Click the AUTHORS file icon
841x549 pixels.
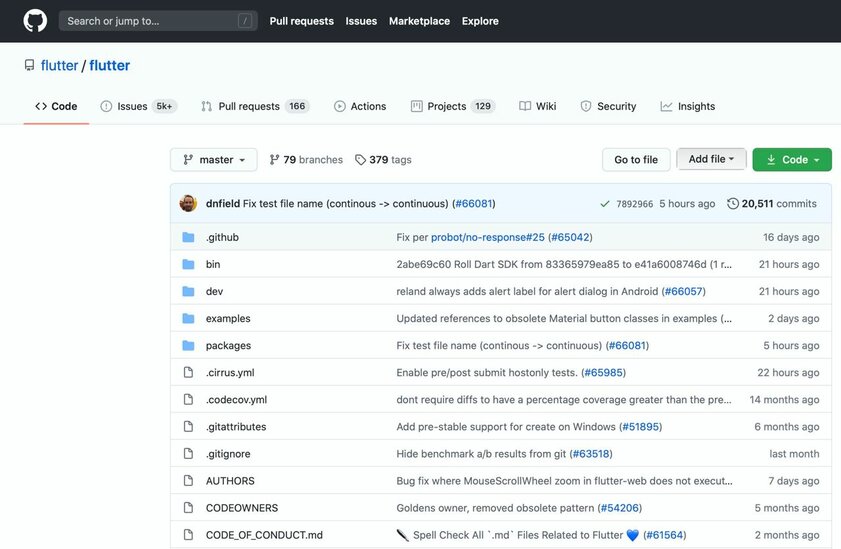(x=188, y=480)
